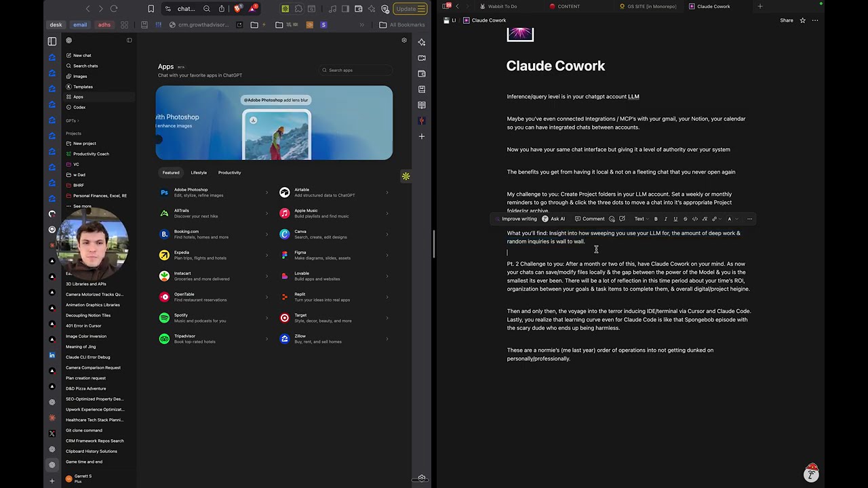868x488 pixels.
Task: Collapse the ChatGPT sidebar with toggle icon
Action: (x=130, y=40)
